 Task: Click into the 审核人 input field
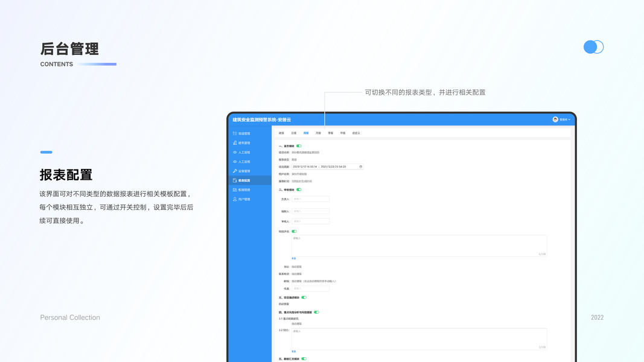tap(310, 221)
